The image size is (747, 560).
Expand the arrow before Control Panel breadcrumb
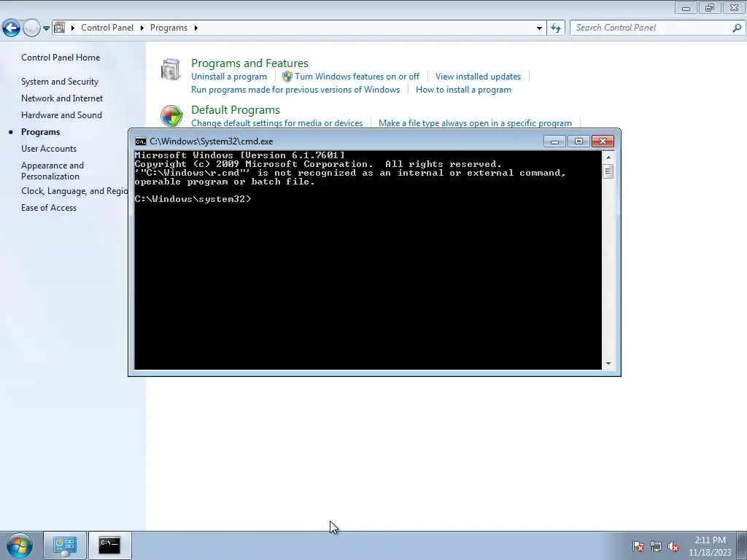pos(73,28)
